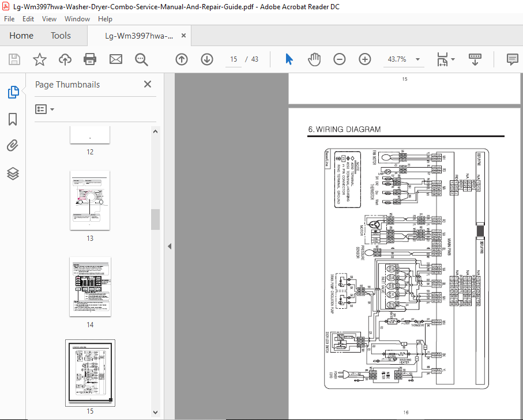Click the cloud upload icon
Viewport: 523px width, 420px height.
(65, 59)
